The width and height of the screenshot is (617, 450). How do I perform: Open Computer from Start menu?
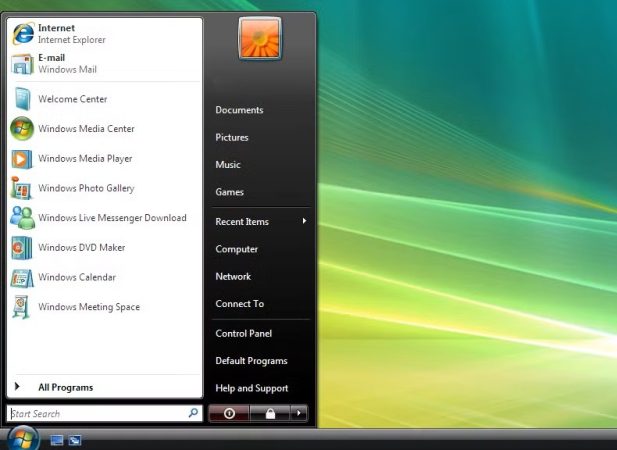click(236, 249)
